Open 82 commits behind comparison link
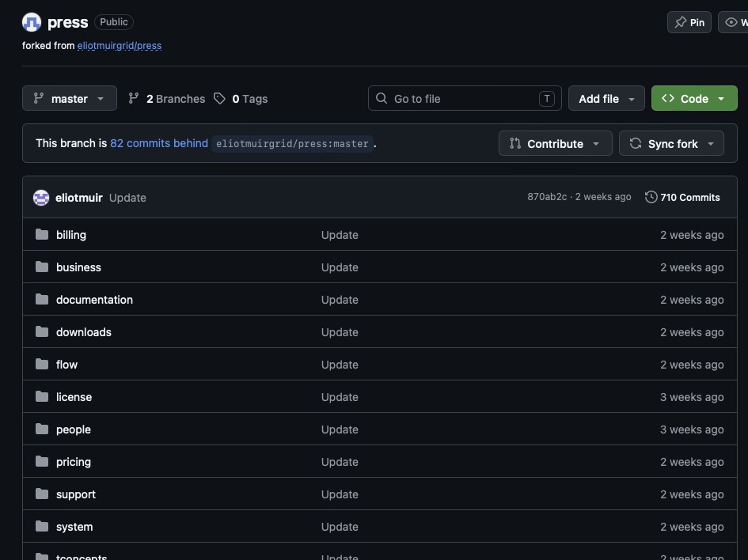Screen dimensions: 748x560 (x=159, y=143)
